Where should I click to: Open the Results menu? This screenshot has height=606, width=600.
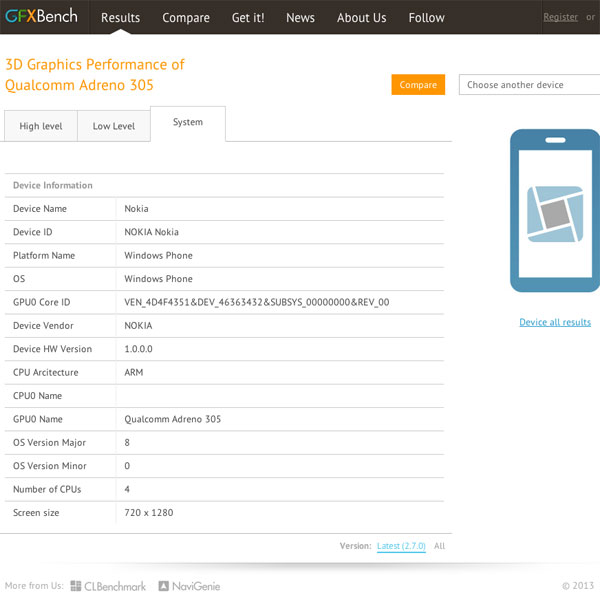click(x=120, y=18)
